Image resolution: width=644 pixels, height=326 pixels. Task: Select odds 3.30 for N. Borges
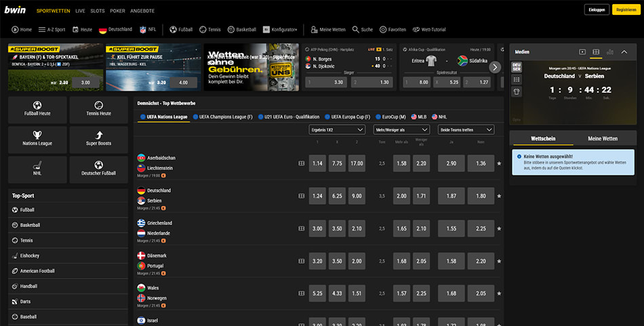click(326, 83)
